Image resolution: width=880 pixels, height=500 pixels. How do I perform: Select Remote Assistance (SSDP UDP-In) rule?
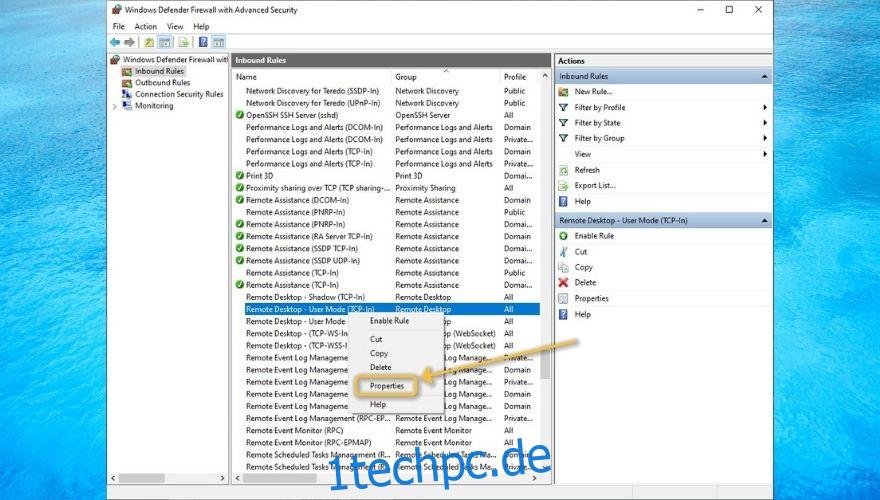pos(303,261)
